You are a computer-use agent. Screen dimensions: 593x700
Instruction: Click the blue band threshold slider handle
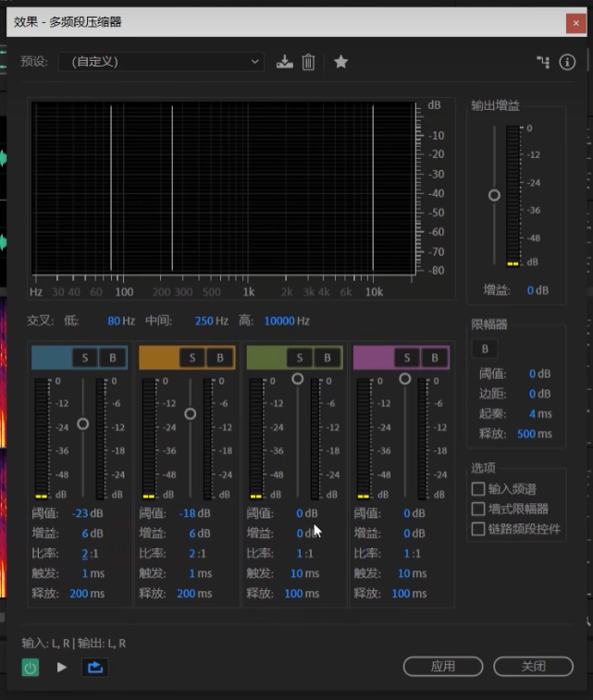point(82,424)
